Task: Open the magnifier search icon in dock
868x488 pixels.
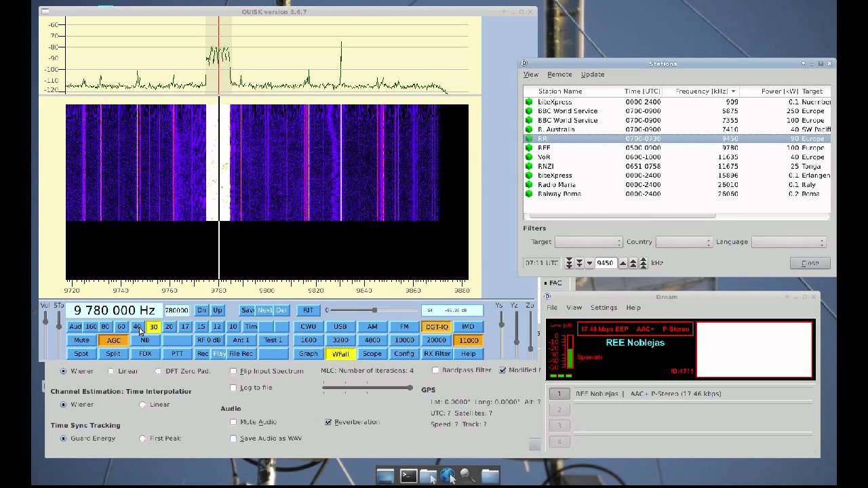Action: 468,476
